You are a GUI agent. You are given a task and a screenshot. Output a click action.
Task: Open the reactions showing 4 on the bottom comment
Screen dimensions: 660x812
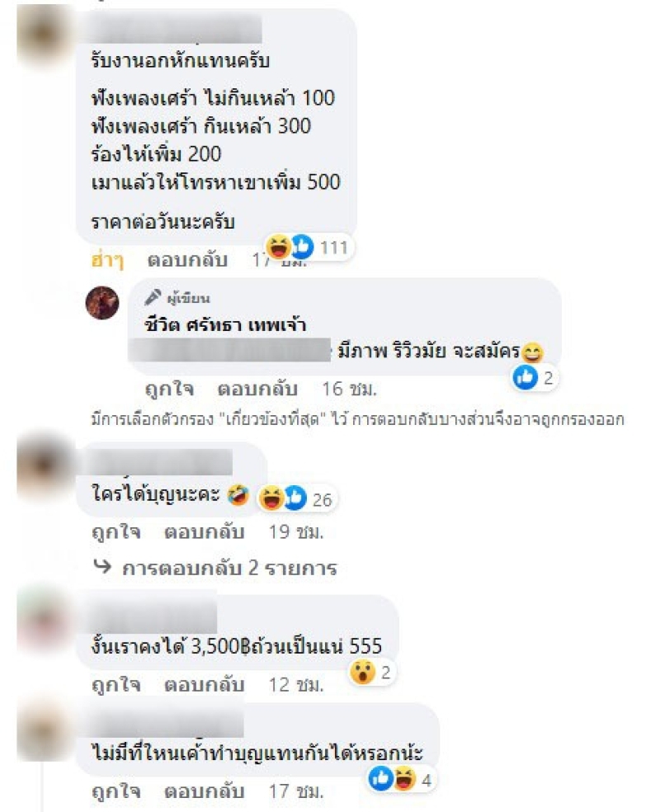point(403,779)
